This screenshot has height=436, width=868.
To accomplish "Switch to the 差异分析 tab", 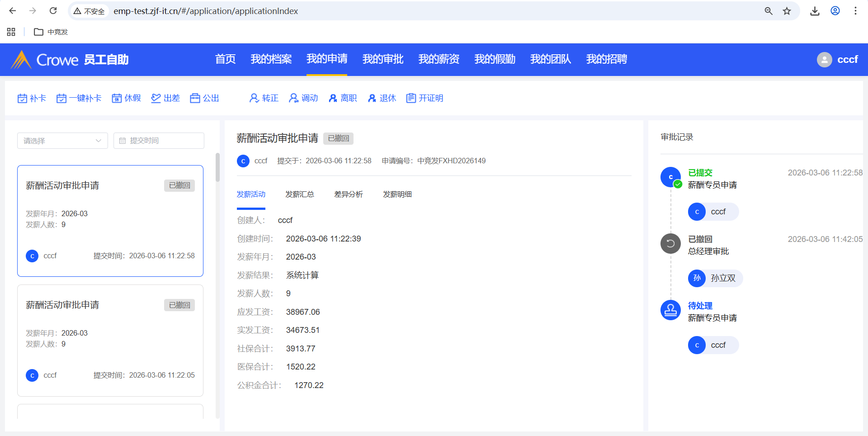I will 348,194.
